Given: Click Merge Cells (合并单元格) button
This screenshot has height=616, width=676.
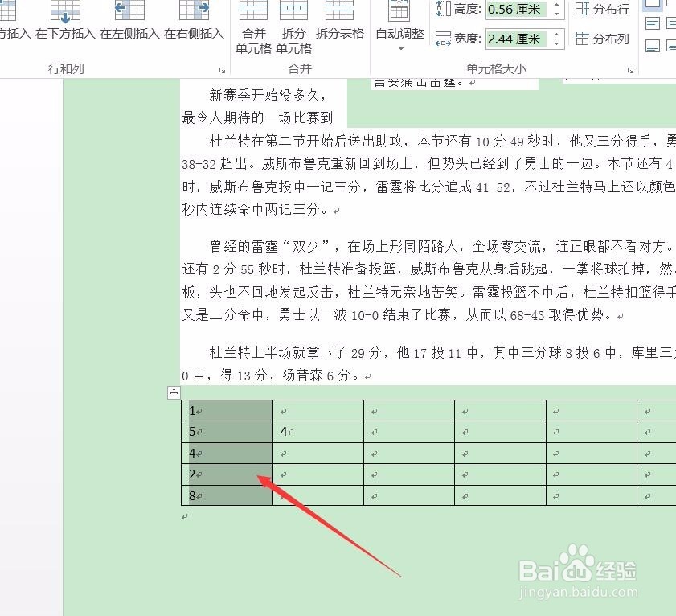Looking at the screenshot, I should 253,27.
